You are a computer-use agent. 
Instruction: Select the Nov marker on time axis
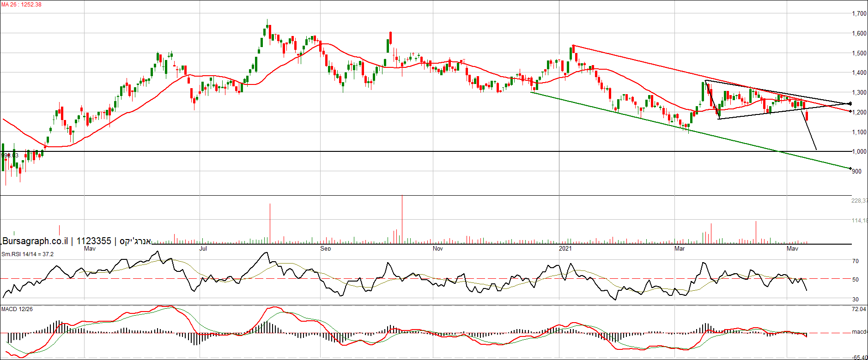[437, 249]
